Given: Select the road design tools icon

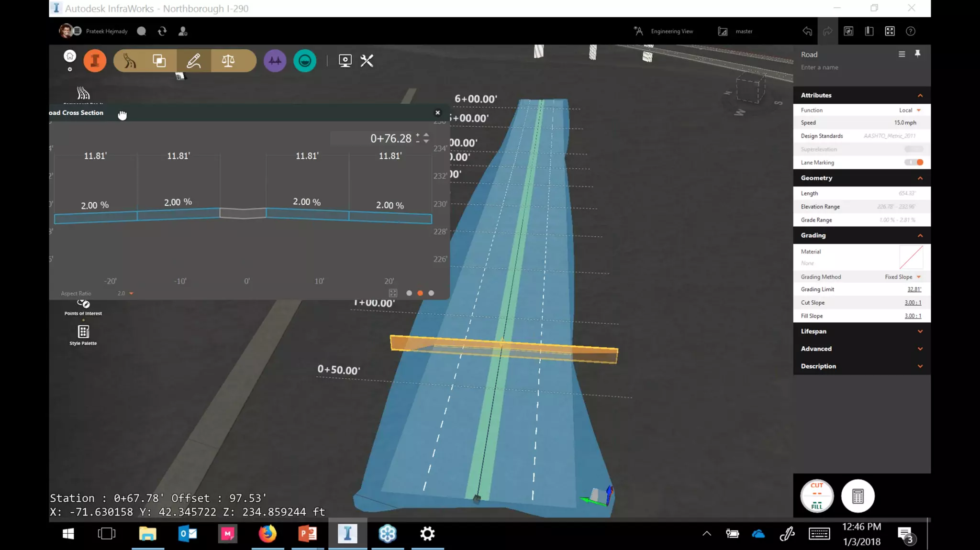Looking at the screenshot, I should coord(130,61).
